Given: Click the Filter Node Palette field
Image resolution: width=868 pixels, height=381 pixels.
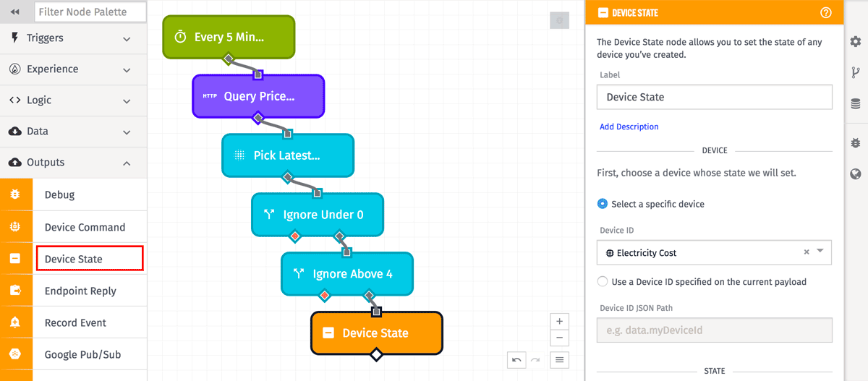Looking at the screenshot, I should 90,12.
